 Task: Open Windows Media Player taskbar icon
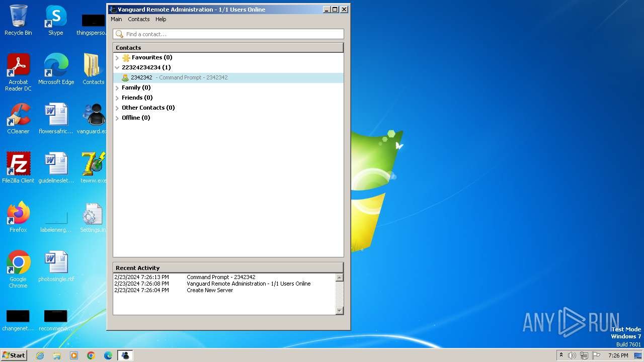click(x=74, y=355)
